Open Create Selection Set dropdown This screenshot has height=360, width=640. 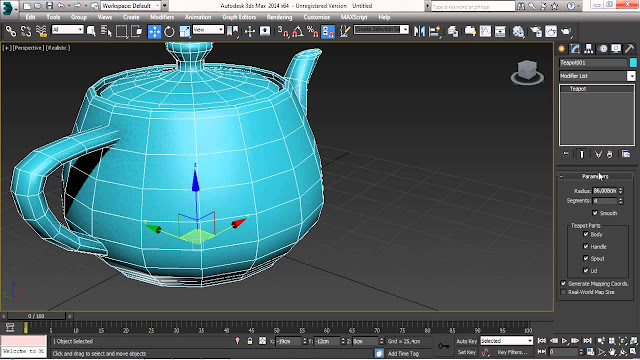pyautogui.click(x=381, y=29)
